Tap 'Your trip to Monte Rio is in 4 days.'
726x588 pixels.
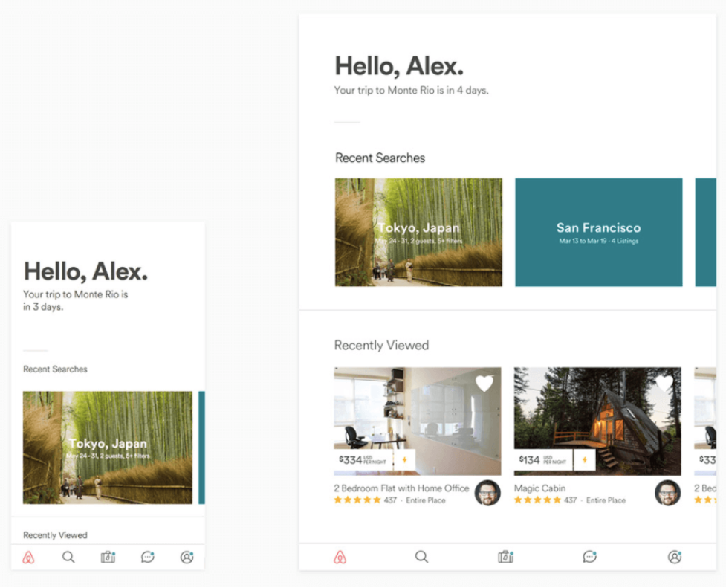coord(411,91)
